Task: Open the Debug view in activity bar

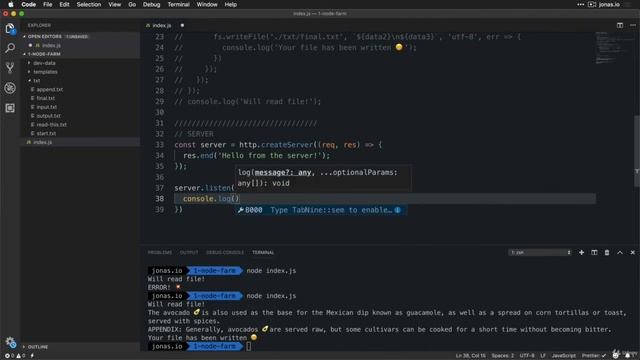Action: pos(10,88)
